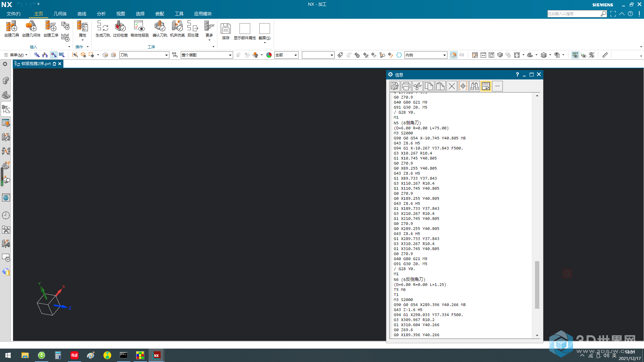644x362 pixels.
Task: Open the calculator taskbar icon
Action: 58,355
